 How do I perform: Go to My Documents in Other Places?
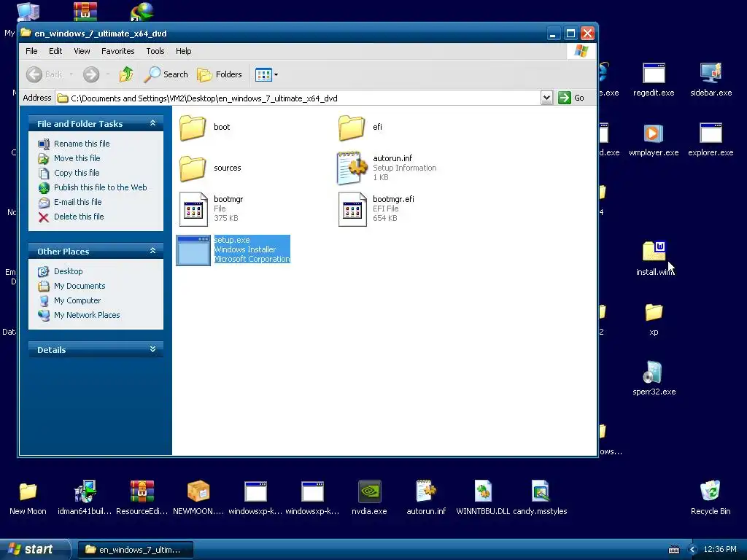tap(80, 286)
